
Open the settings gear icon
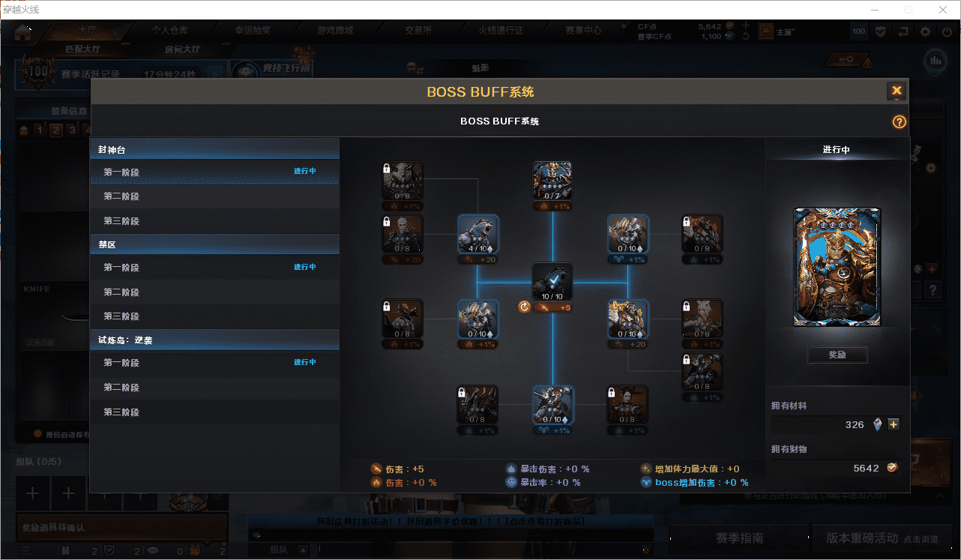point(926,31)
